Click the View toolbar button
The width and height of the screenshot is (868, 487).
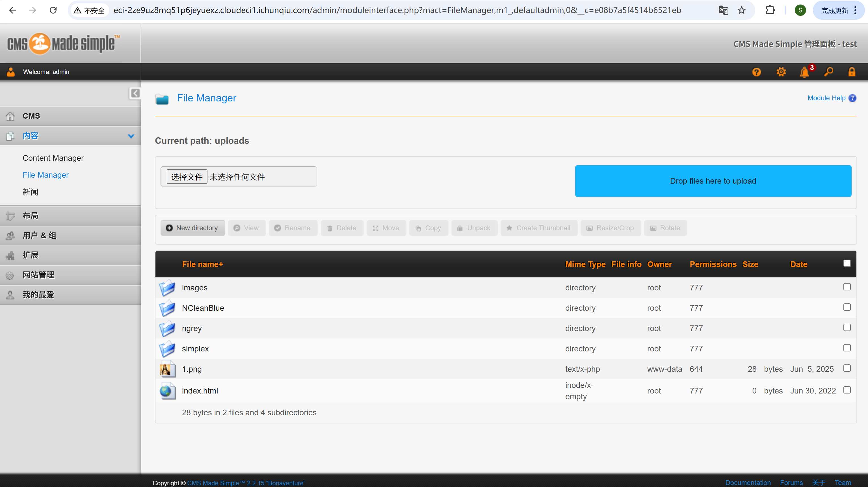247,228
